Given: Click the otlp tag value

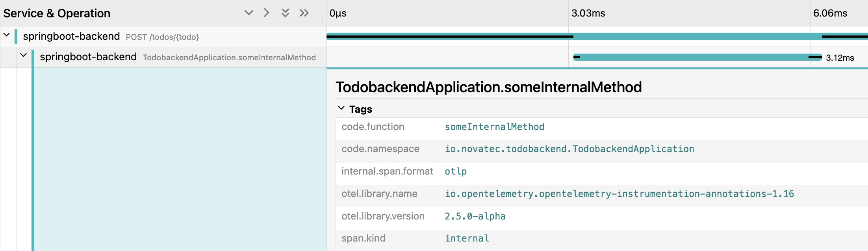Looking at the screenshot, I should point(456,171).
